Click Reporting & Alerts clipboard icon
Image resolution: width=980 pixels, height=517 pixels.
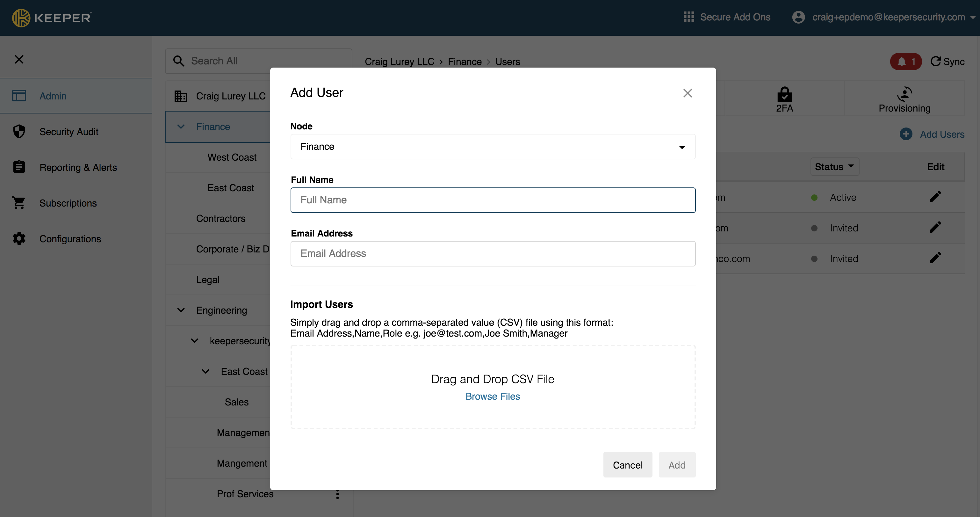pos(19,167)
